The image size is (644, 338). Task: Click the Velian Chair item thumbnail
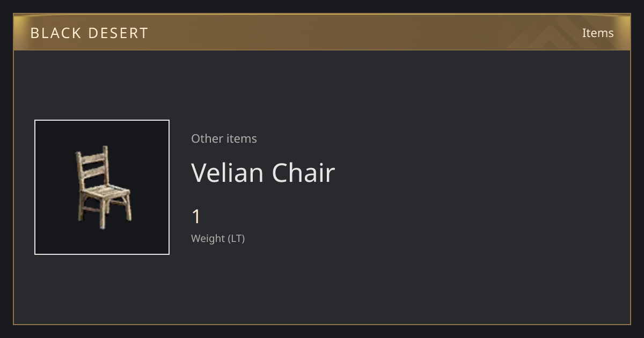click(102, 187)
